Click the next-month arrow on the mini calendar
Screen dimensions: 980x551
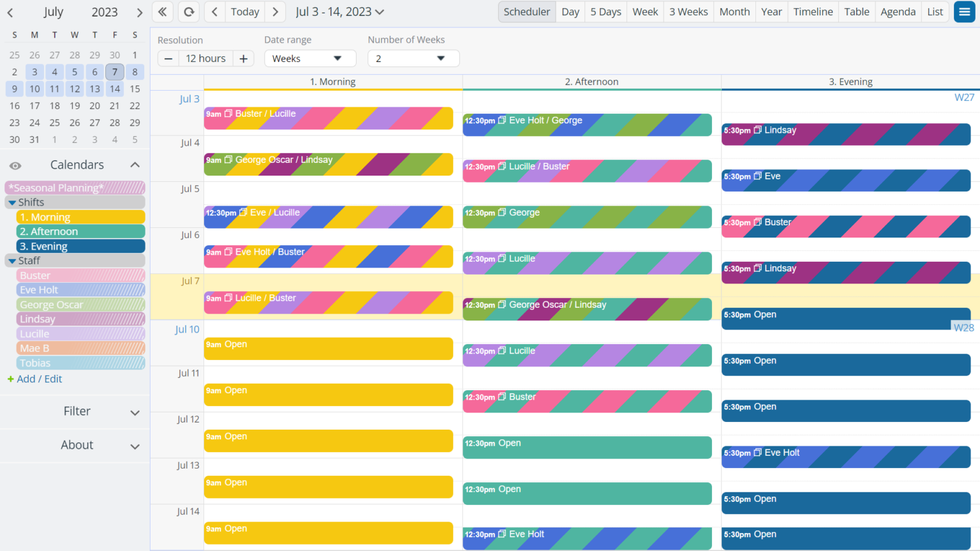point(139,11)
